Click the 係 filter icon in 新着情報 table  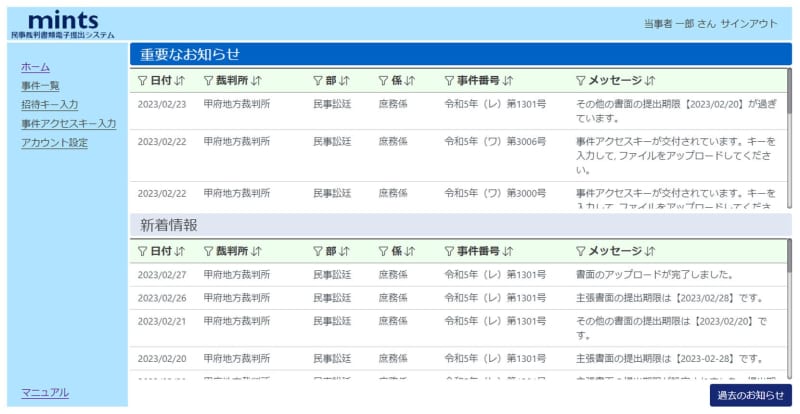pyautogui.click(x=383, y=251)
